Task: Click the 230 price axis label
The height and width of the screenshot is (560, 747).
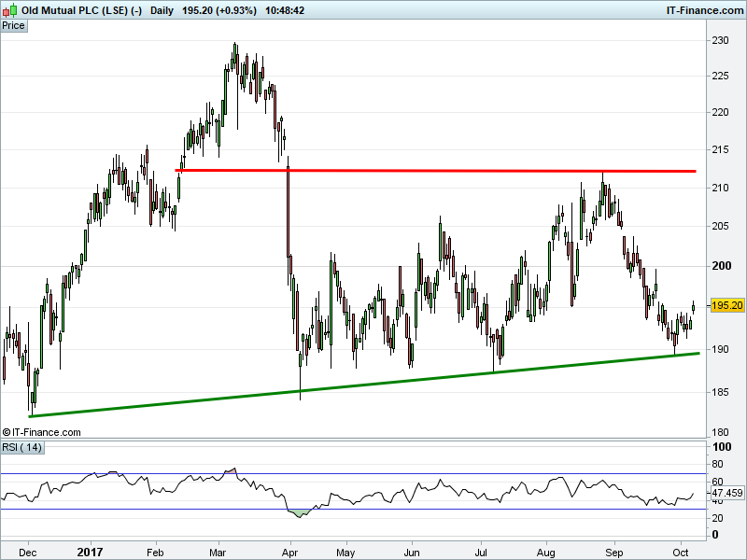Action: [720, 40]
